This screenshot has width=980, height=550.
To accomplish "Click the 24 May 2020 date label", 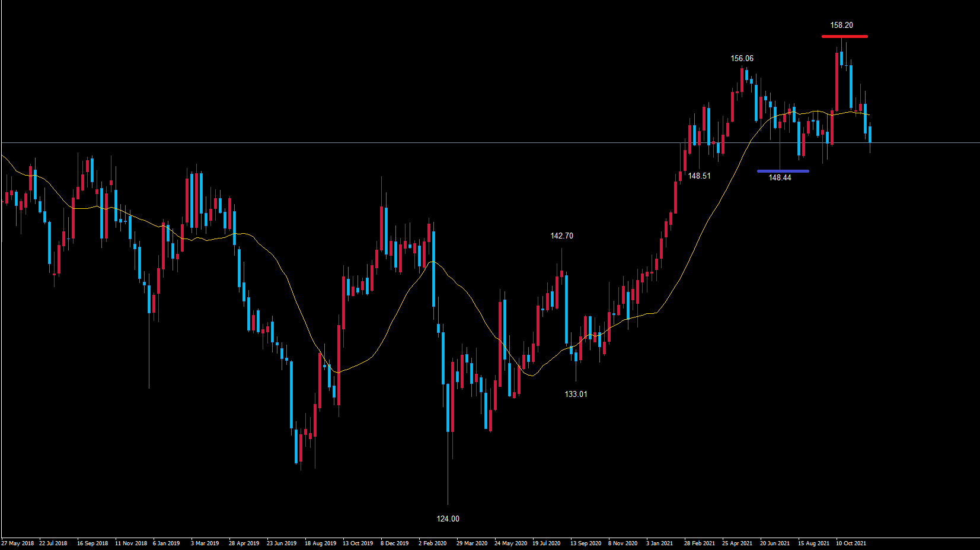I will (510, 543).
